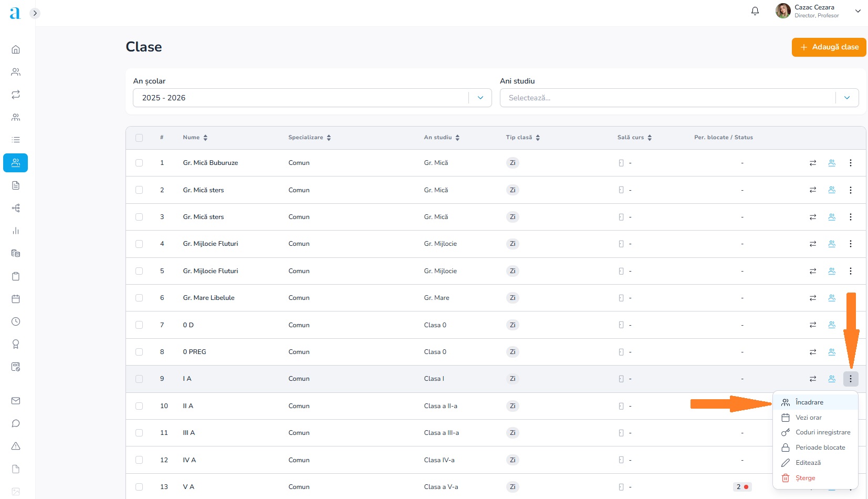Viewport: 868px width, 499px height.
Task: Open the calendar icon in sidebar
Action: (x=16, y=299)
